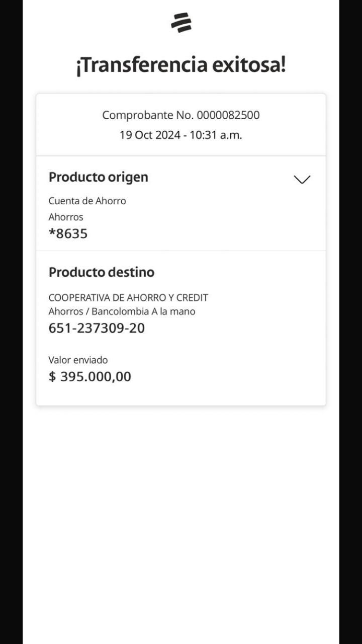362x644 pixels.
Task: Select the origin account number *8635
Action: coord(68,234)
